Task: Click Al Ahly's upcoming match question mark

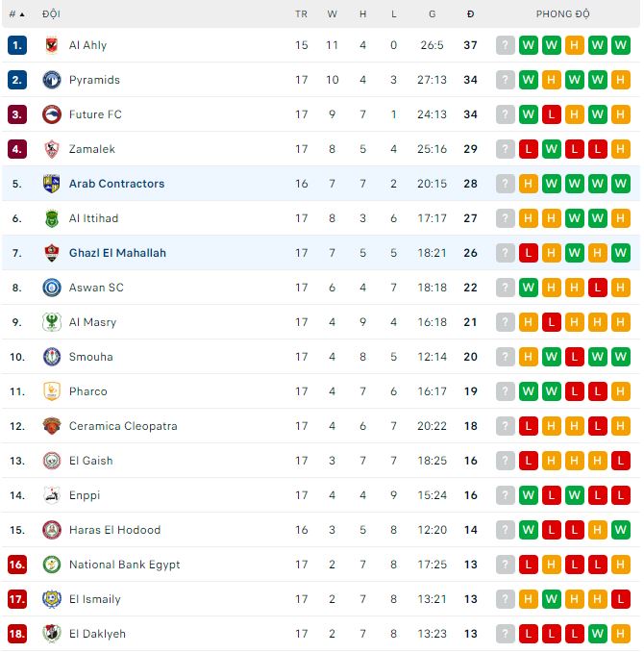Action: tap(506, 45)
